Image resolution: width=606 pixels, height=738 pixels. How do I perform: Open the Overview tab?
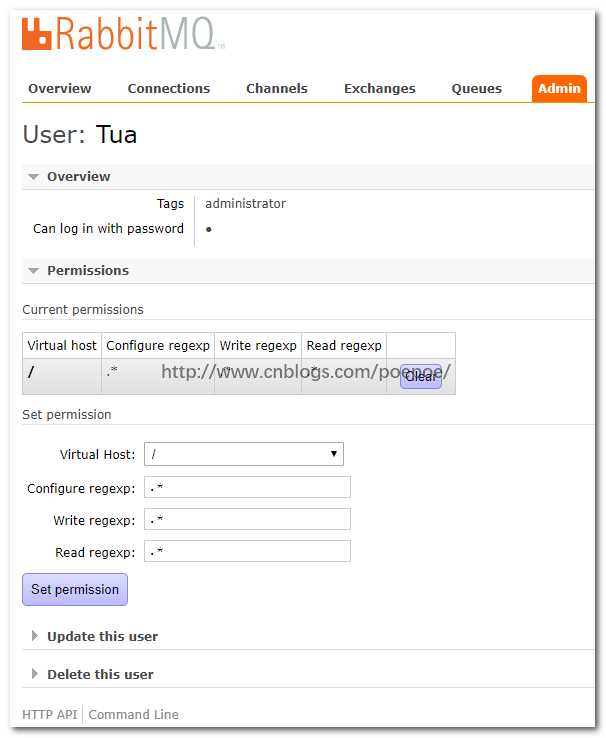[x=60, y=88]
